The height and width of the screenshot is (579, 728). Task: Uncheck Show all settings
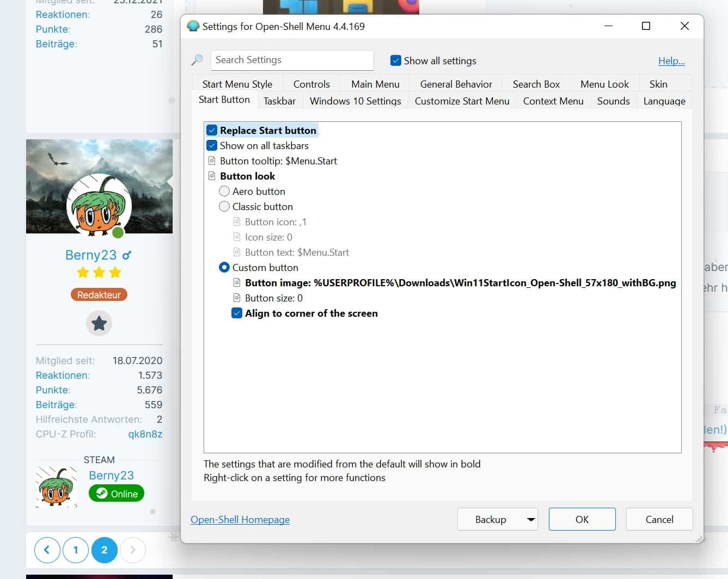(396, 60)
